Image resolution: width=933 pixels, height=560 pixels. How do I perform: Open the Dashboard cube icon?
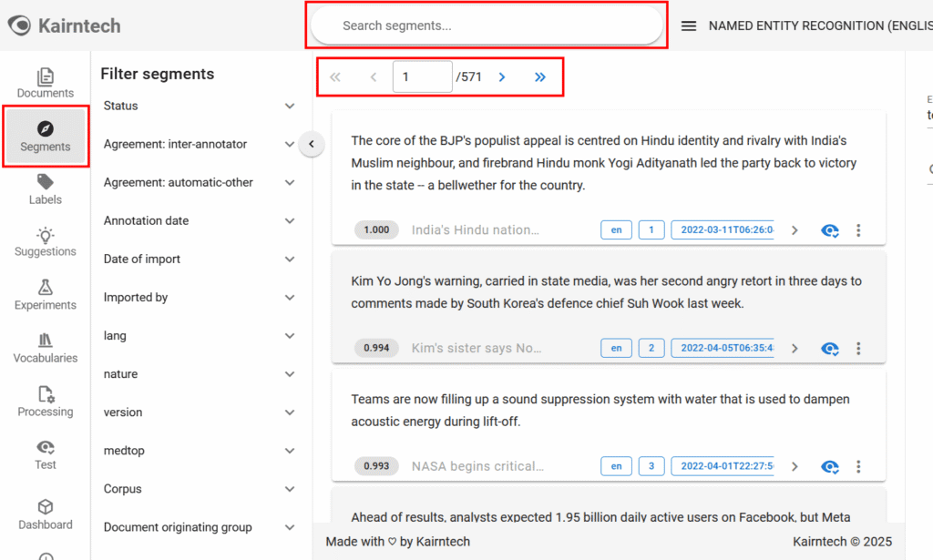(x=45, y=514)
